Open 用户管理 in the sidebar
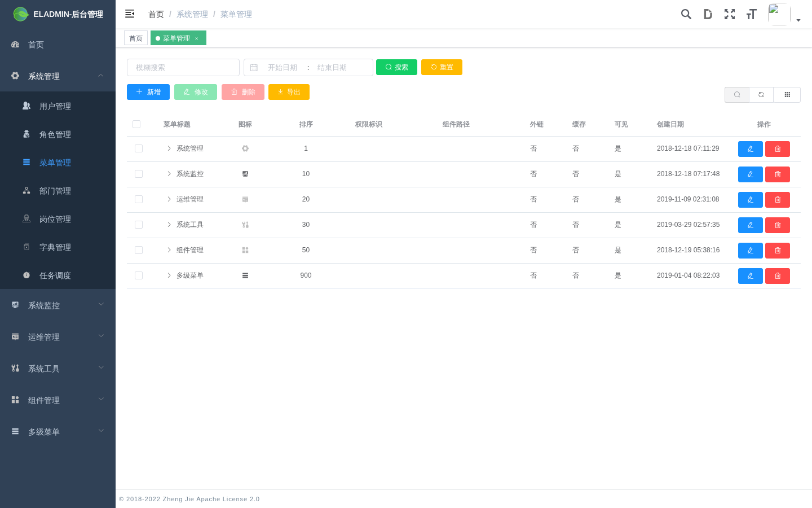The image size is (812, 508). (x=58, y=106)
